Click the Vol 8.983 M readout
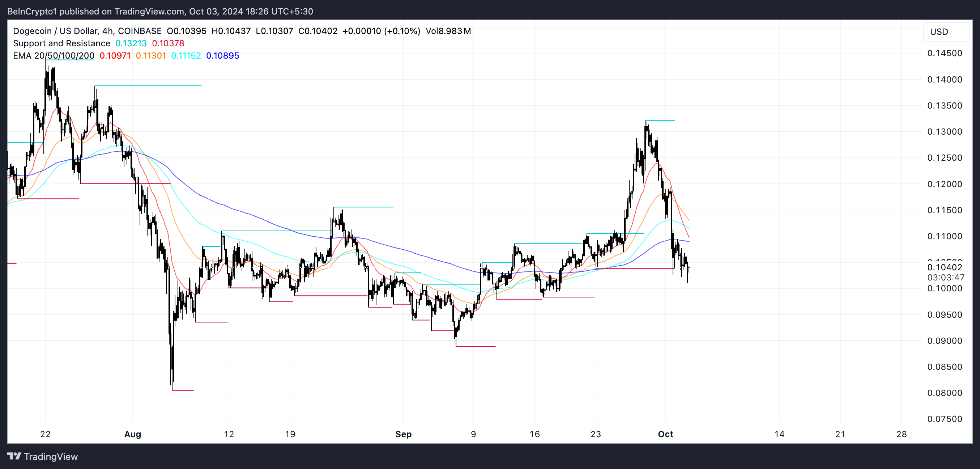The image size is (980, 469). 448,31
